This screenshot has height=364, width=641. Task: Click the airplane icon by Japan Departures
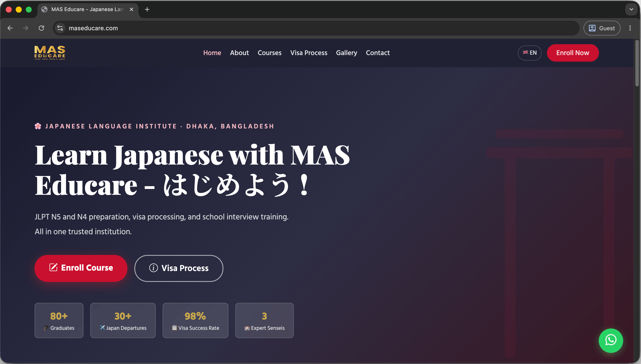(102, 327)
